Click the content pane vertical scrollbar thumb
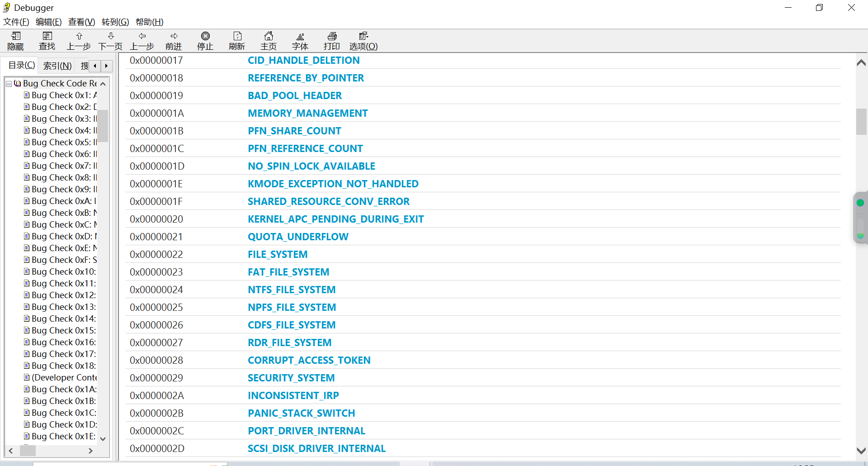The width and height of the screenshot is (868, 466). pyautogui.click(x=861, y=121)
